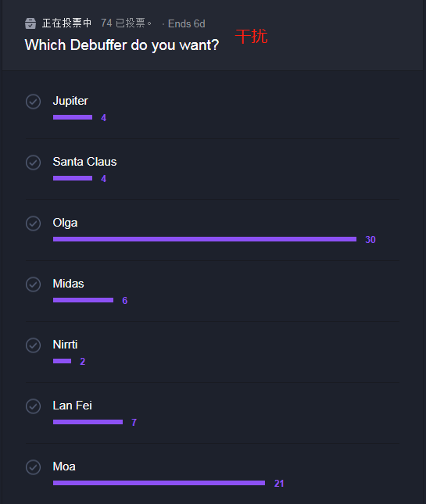Click the Jupiter option label
Image resolution: width=426 pixels, height=504 pixels.
(70, 102)
